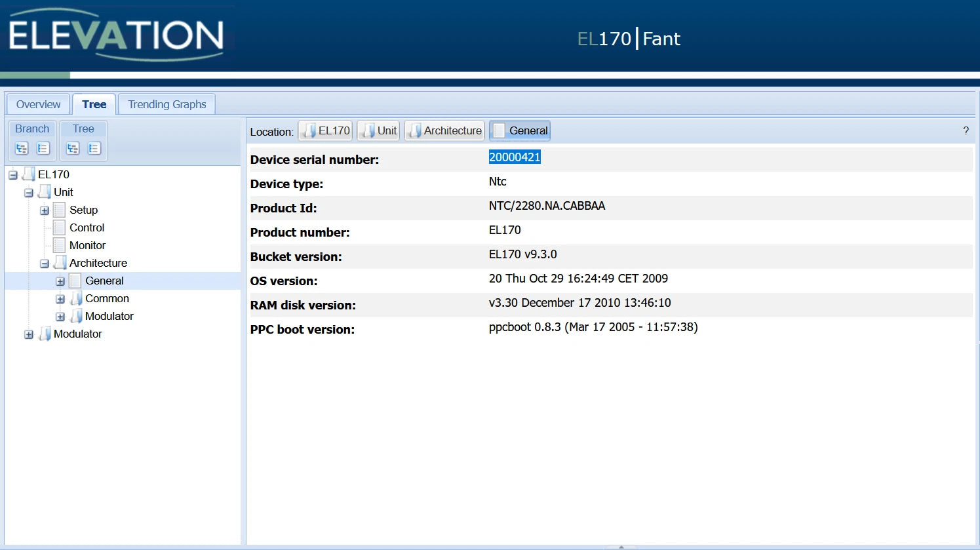This screenshot has width=980, height=550.
Task: Open the Trending Graphs tab
Action: pos(167,104)
